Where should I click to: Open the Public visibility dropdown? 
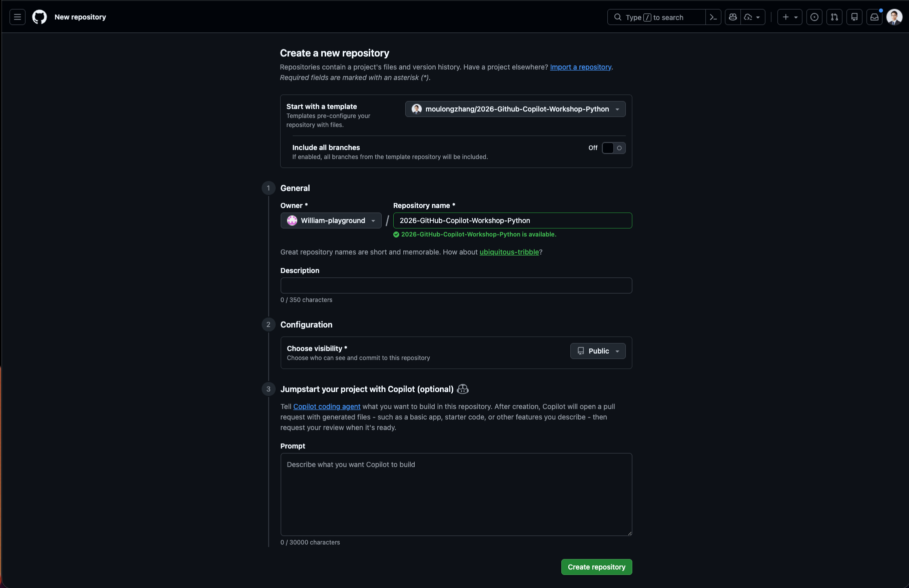point(598,351)
